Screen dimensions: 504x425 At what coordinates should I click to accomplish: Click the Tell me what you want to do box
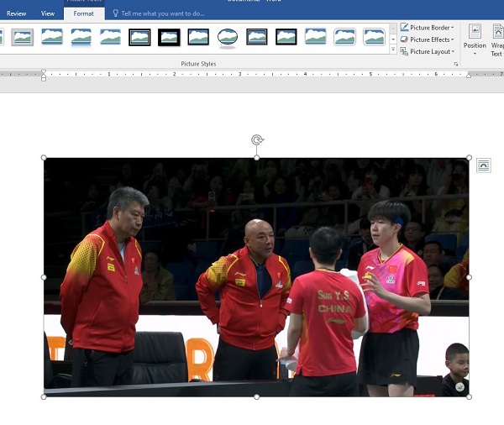point(159,13)
